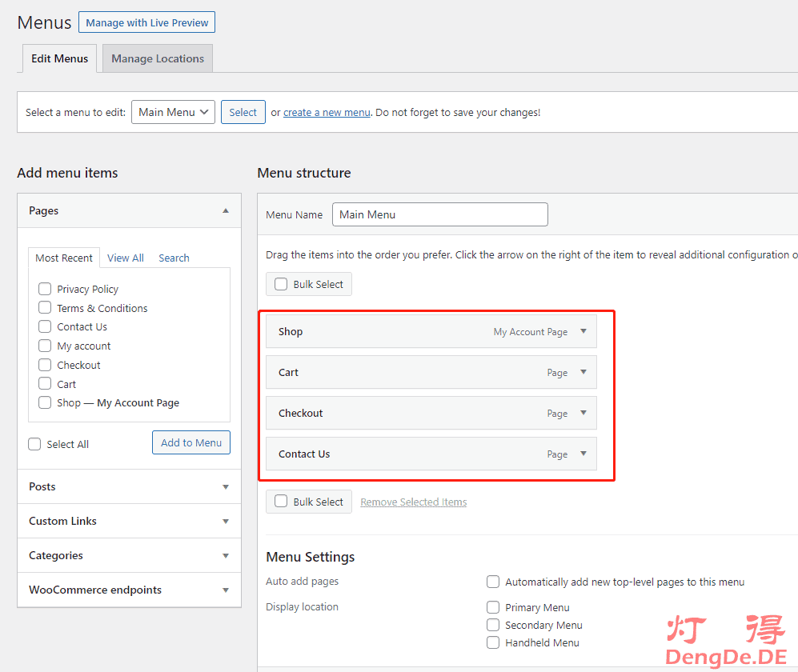Open the menu selection dropdown
798x672 pixels.
pos(173,112)
